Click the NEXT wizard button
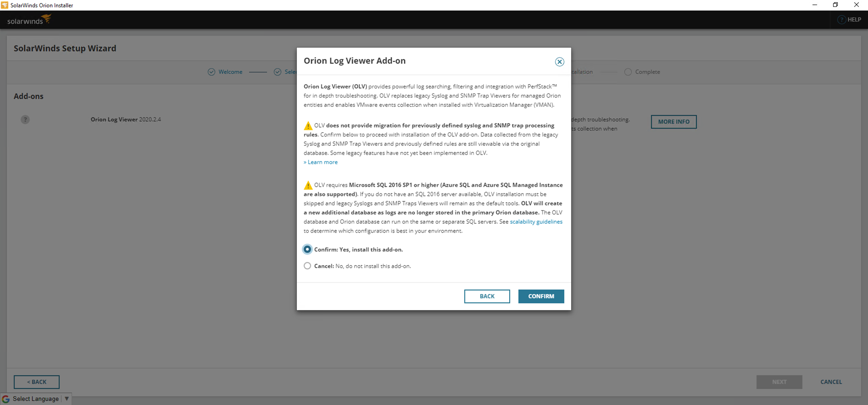The image size is (868, 405). pyautogui.click(x=779, y=382)
